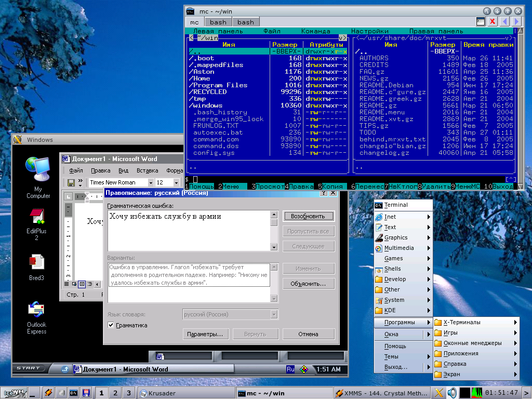Open My Computer desktop icon
The image size is (532, 399).
coord(38,178)
